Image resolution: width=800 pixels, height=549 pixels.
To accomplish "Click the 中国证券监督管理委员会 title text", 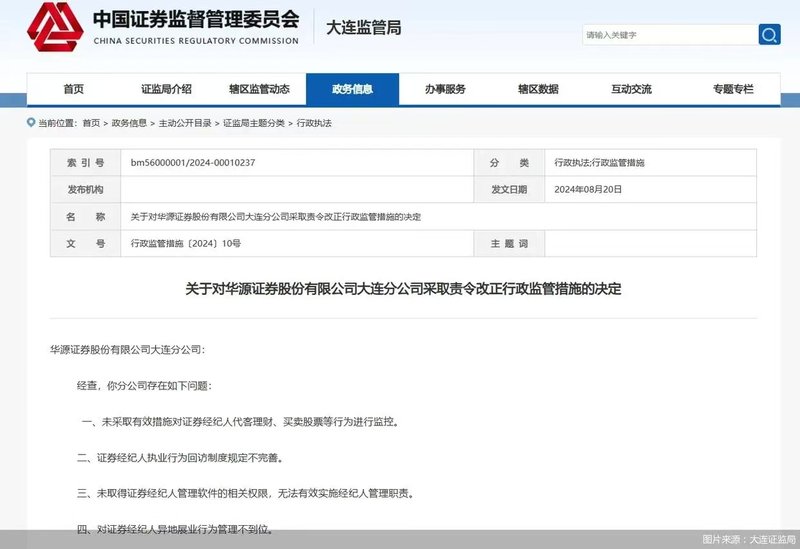I will pyautogui.click(x=196, y=19).
